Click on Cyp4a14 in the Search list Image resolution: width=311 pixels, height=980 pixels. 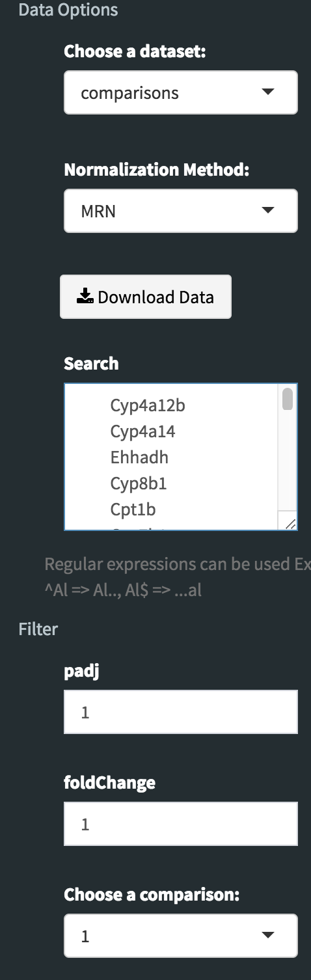point(142,431)
